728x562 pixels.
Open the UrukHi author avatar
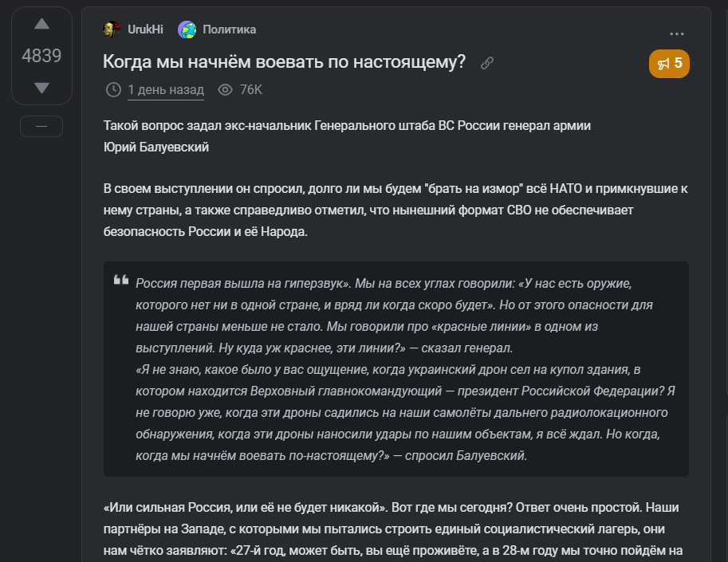tap(112, 29)
